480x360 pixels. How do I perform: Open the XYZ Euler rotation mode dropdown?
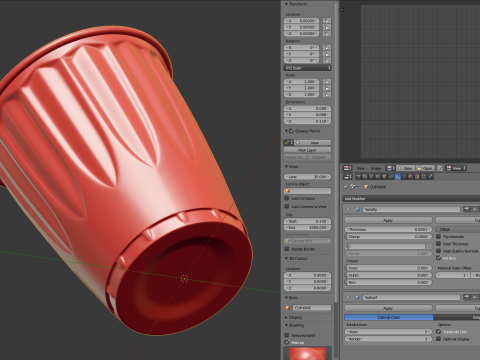click(x=307, y=68)
